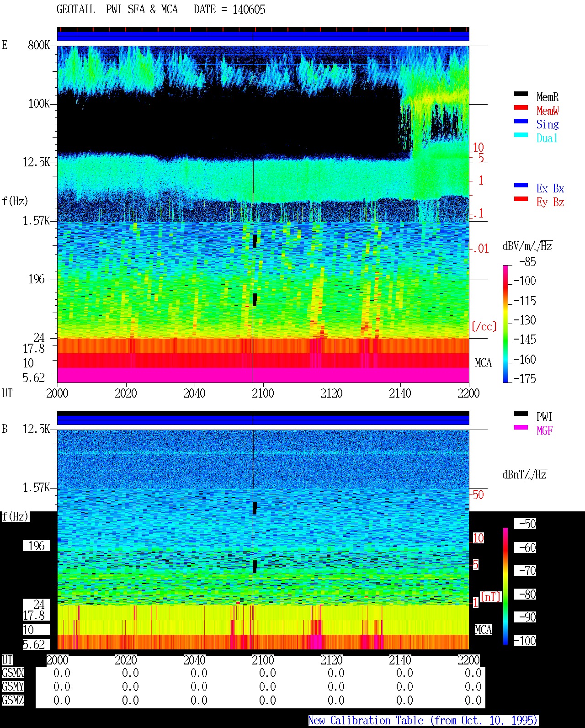Click the blue Sing legend swatch
The image size is (585, 728).
521,122
